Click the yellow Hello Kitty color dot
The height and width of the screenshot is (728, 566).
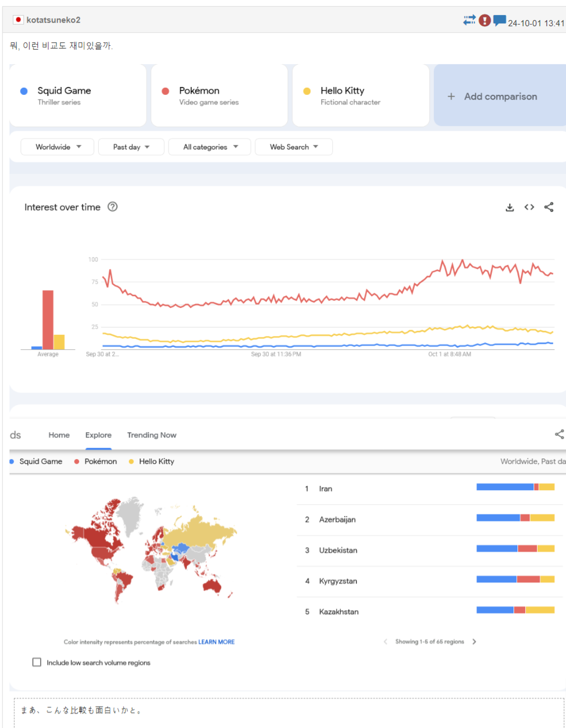pos(307,91)
